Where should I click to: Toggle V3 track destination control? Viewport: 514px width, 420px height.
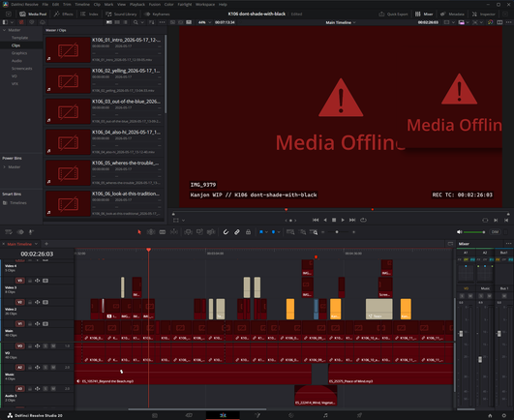[19, 281]
